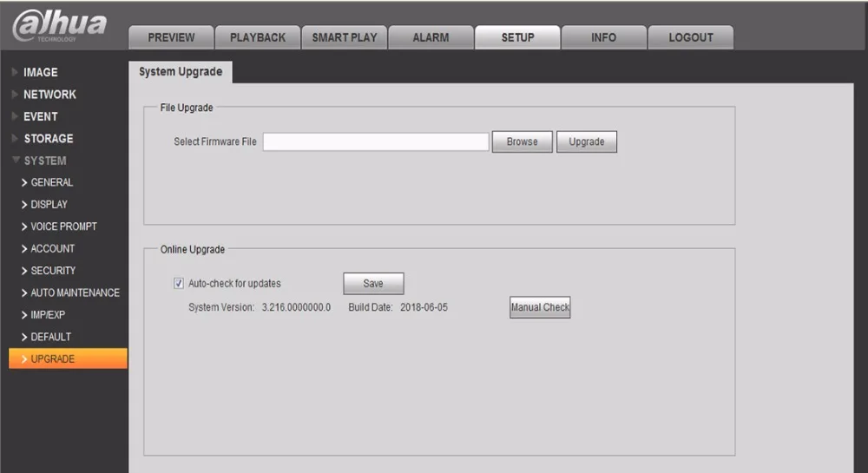Select the SETUP tab
This screenshot has width=868, height=473.
[x=517, y=37]
